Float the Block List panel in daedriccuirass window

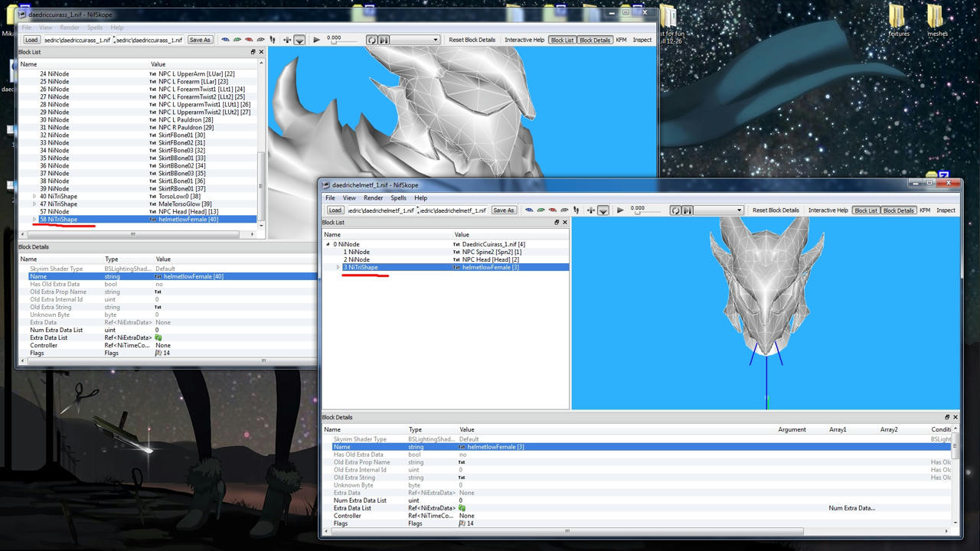(253, 52)
